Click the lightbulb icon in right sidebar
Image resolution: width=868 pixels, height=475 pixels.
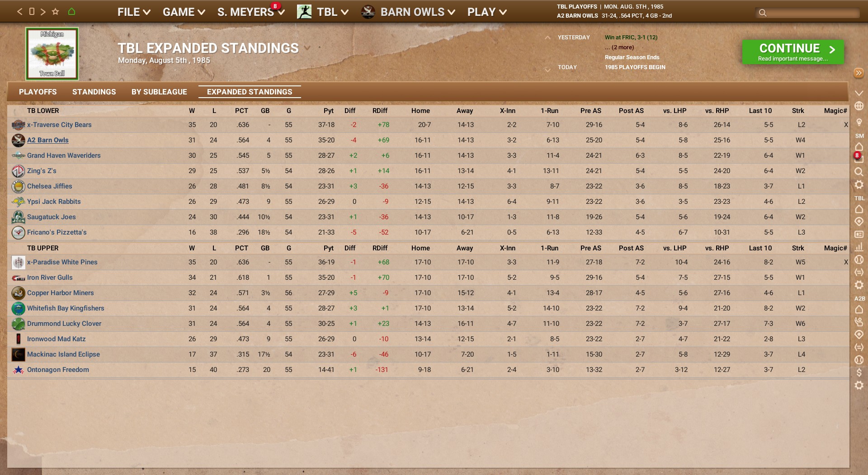pos(859,122)
